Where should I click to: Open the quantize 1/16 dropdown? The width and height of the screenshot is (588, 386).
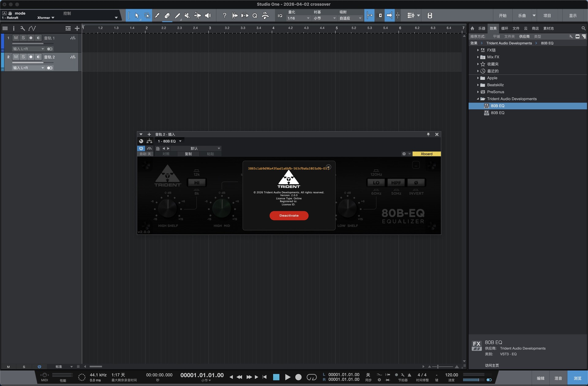[x=298, y=18]
